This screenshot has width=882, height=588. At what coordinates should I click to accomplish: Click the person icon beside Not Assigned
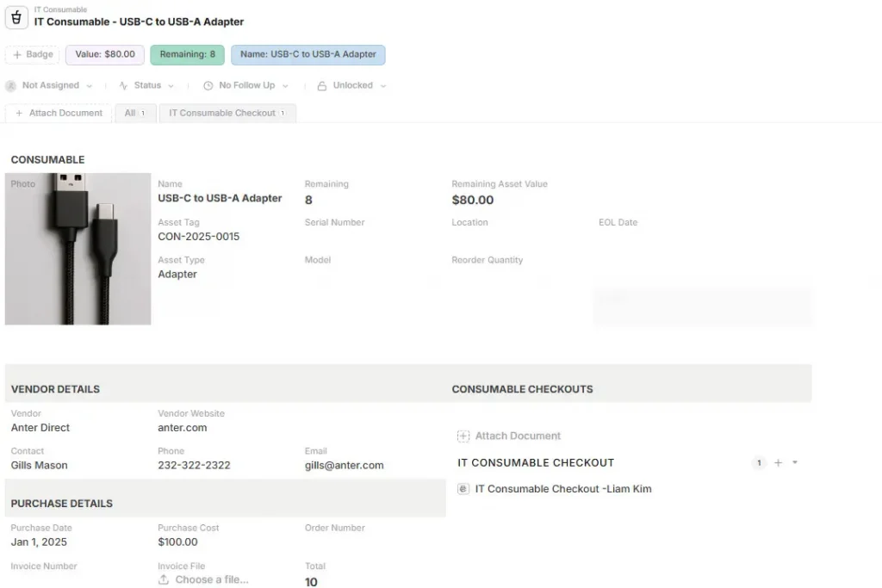pyautogui.click(x=11, y=86)
